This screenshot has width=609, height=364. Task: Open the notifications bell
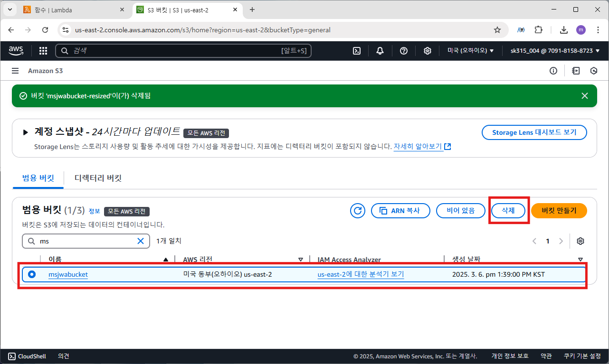[x=380, y=51]
